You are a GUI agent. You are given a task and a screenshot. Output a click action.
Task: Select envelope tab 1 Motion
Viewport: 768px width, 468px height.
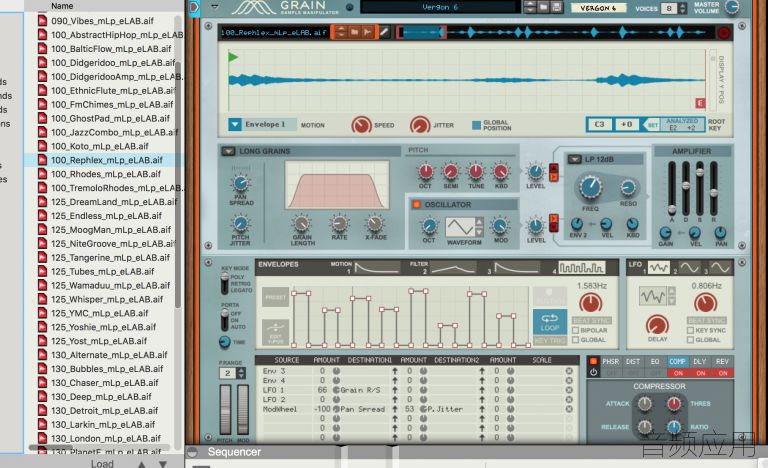click(x=376, y=268)
